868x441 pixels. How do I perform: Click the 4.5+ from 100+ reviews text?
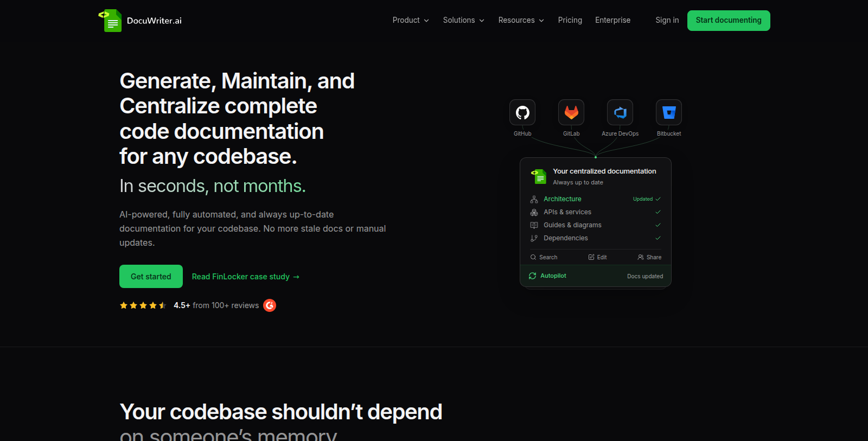click(216, 305)
